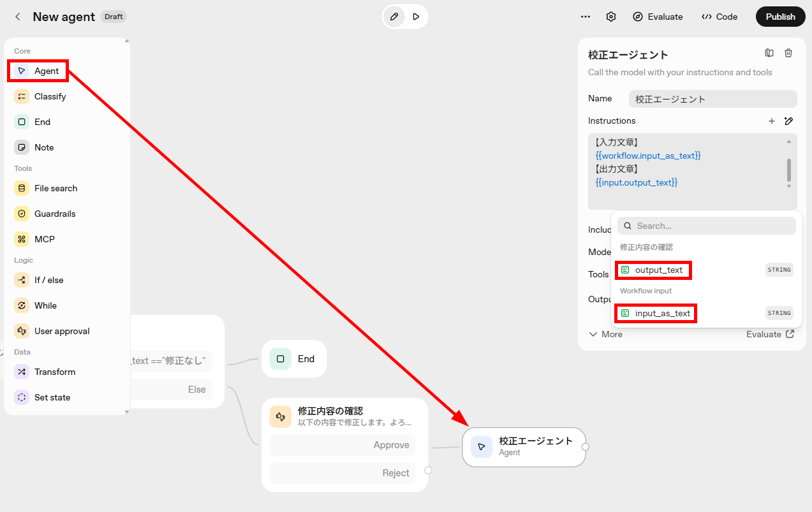Select the End node on canvas
The image size is (812, 512).
click(294, 359)
